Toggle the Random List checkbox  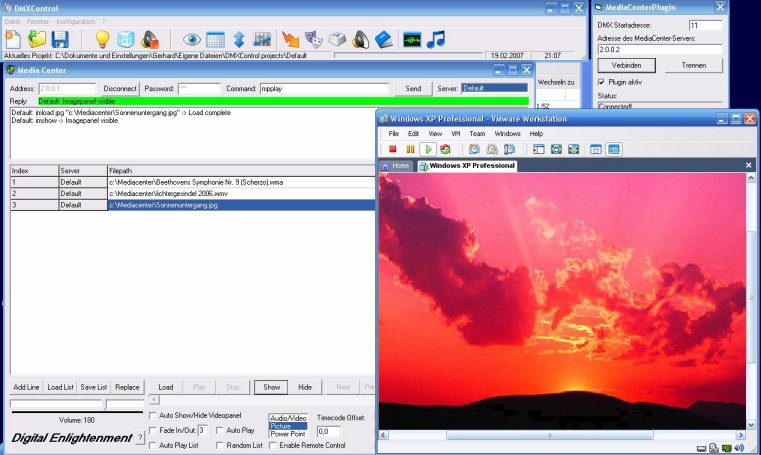[x=220, y=445]
